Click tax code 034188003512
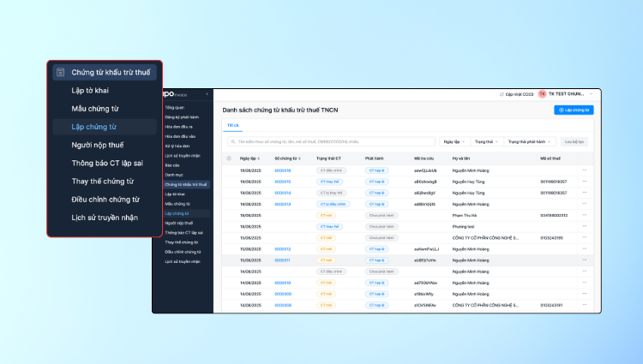Image resolution: width=643 pixels, height=364 pixels. click(x=554, y=215)
